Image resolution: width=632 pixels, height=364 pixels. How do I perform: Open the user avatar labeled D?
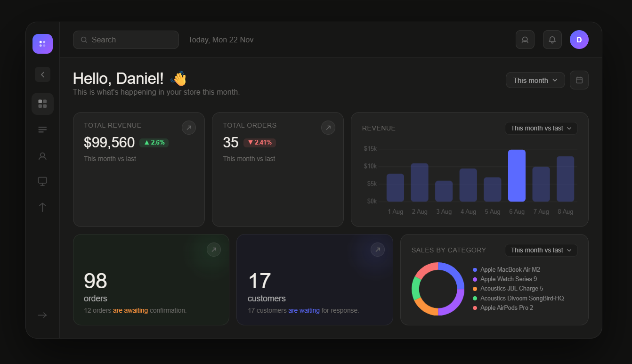pos(579,40)
